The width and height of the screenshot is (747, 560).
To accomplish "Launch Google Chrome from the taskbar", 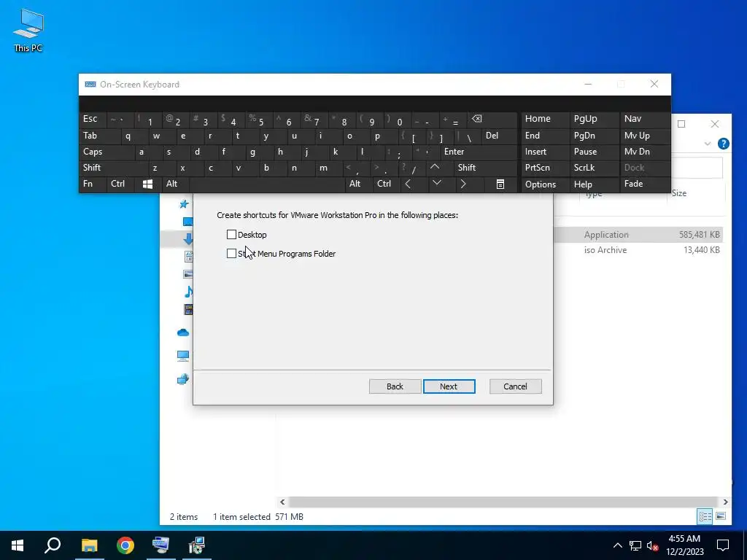I will click(x=125, y=545).
